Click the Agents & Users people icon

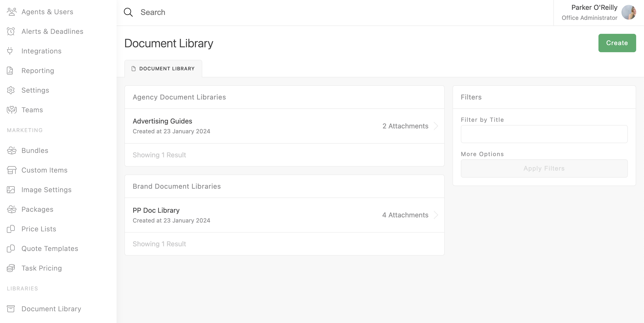12,12
